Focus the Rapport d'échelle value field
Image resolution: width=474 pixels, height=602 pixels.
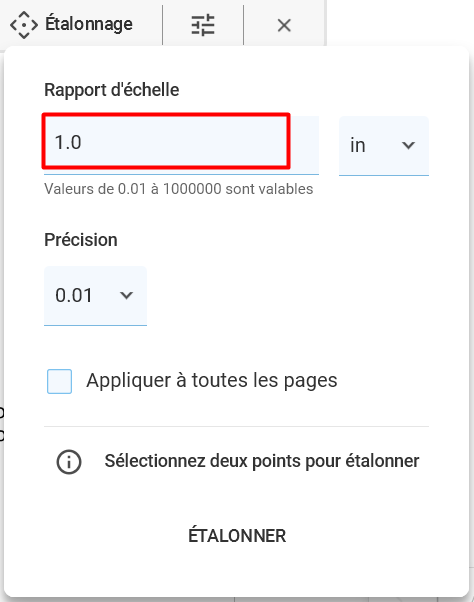(181, 145)
